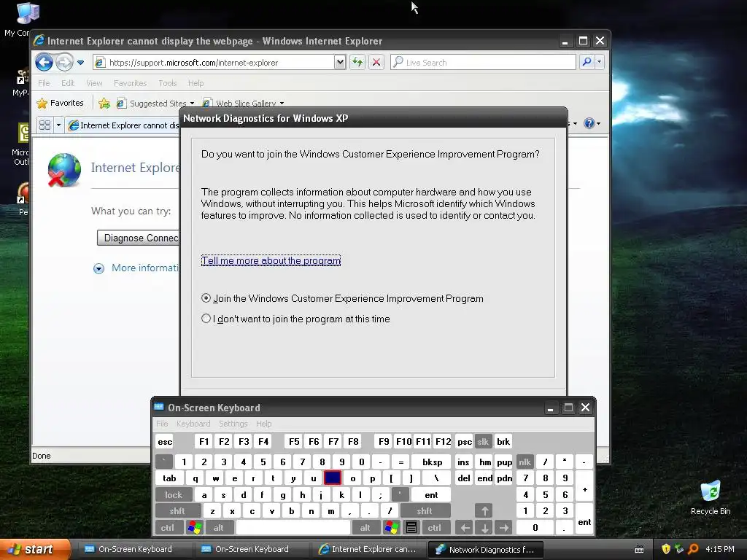This screenshot has height=560, width=747.
Task: Click the application menu key icon
Action: pos(411,528)
